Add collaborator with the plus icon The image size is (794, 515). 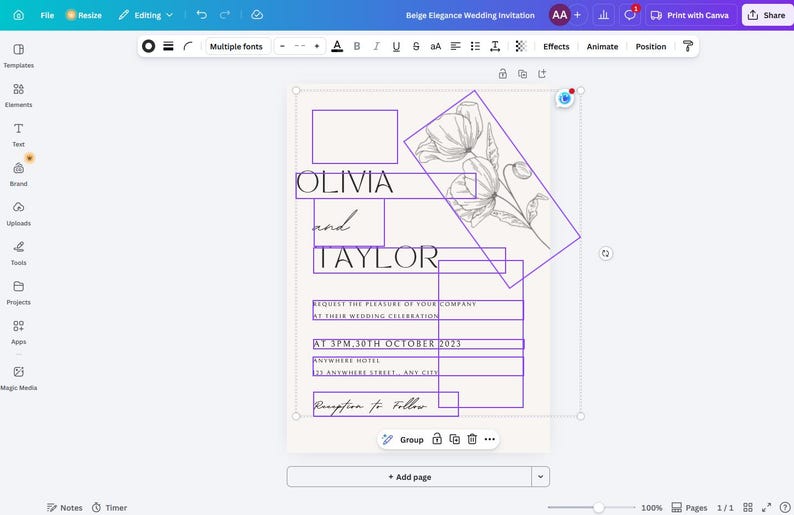pos(577,15)
